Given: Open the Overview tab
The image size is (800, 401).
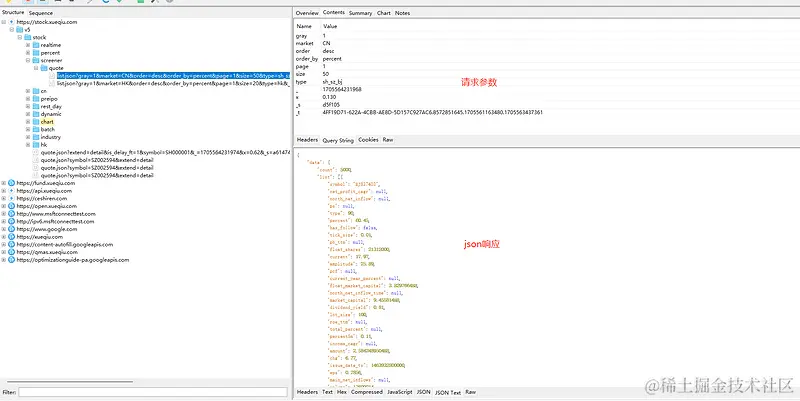Looking at the screenshot, I should (x=307, y=13).
